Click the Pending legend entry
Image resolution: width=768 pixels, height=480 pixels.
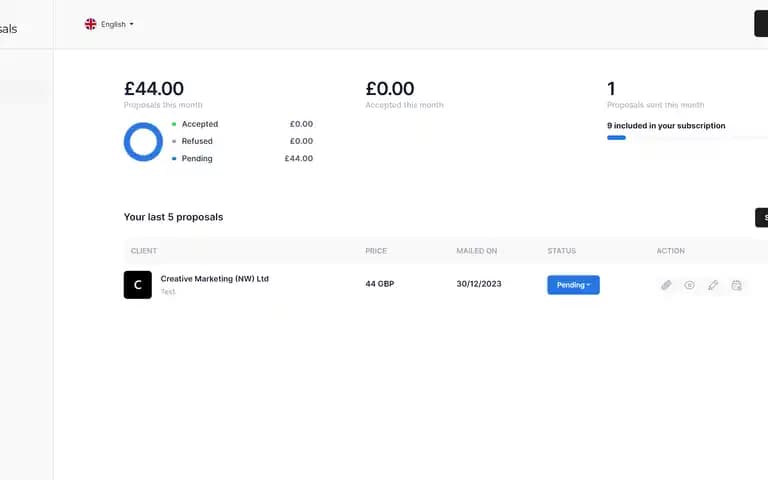(x=197, y=158)
